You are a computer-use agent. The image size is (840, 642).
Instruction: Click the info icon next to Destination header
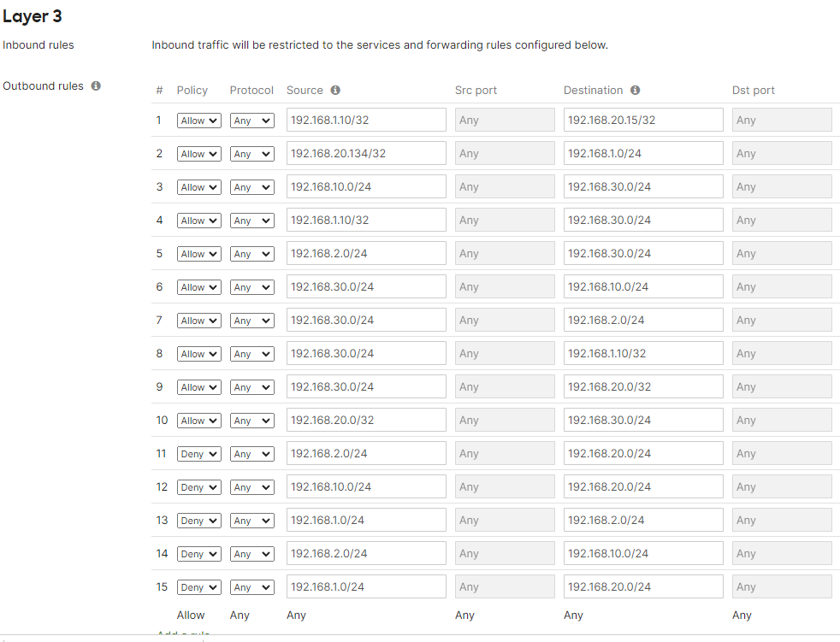point(635,91)
